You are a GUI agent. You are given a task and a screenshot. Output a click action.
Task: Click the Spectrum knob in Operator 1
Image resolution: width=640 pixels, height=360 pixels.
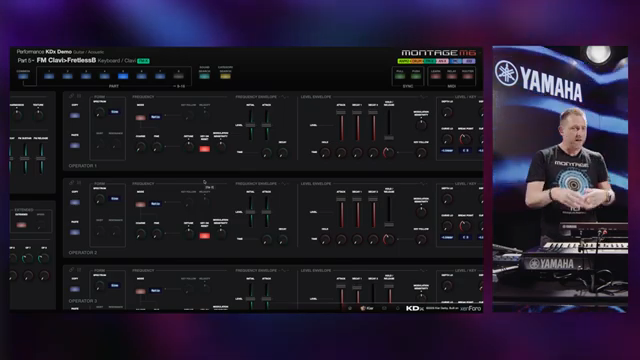pos(100,112)
